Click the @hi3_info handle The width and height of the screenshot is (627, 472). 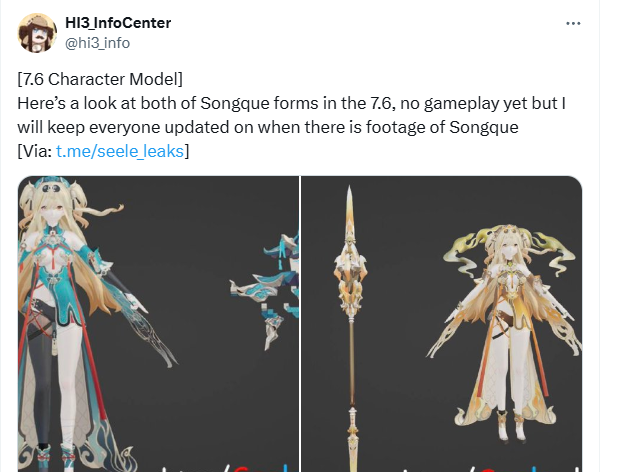(97, 43)
